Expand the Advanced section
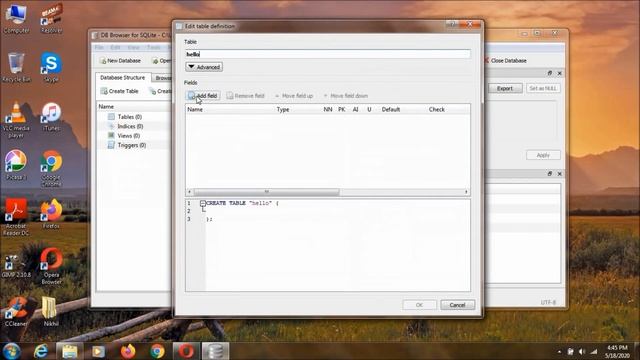The width and height of the screenshot is (640, 360). tap(204, 67)
